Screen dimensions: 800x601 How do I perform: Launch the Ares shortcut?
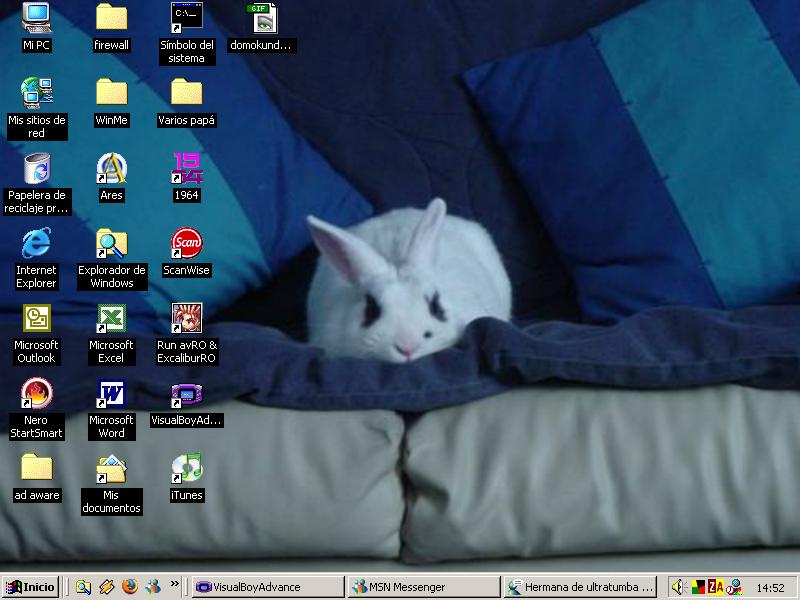(111, 168)
